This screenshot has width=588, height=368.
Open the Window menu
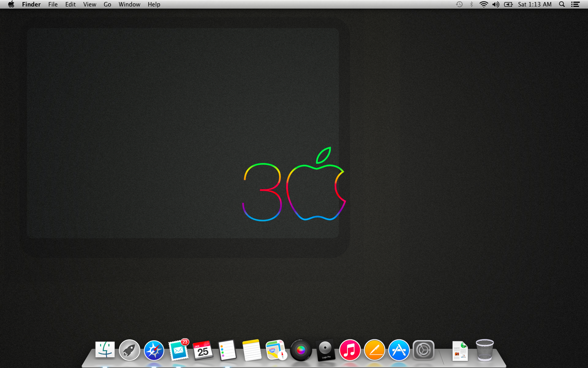pos(129,4)
